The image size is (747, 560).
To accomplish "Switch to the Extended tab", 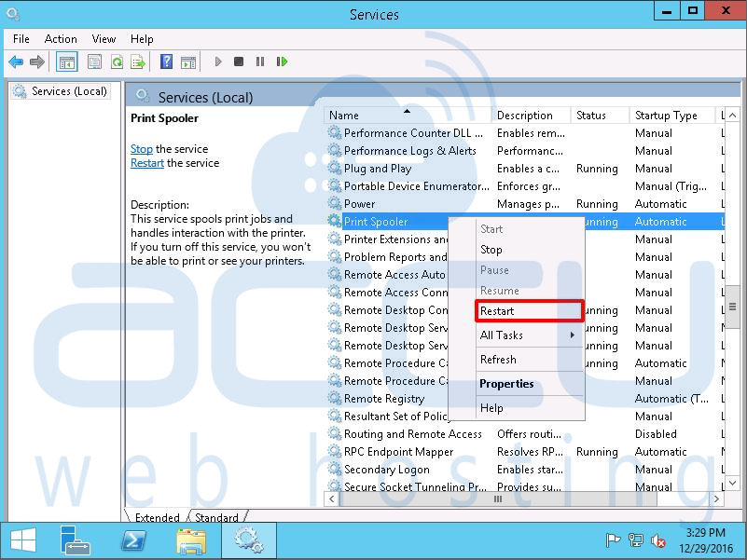I will (x=158, y=517).
